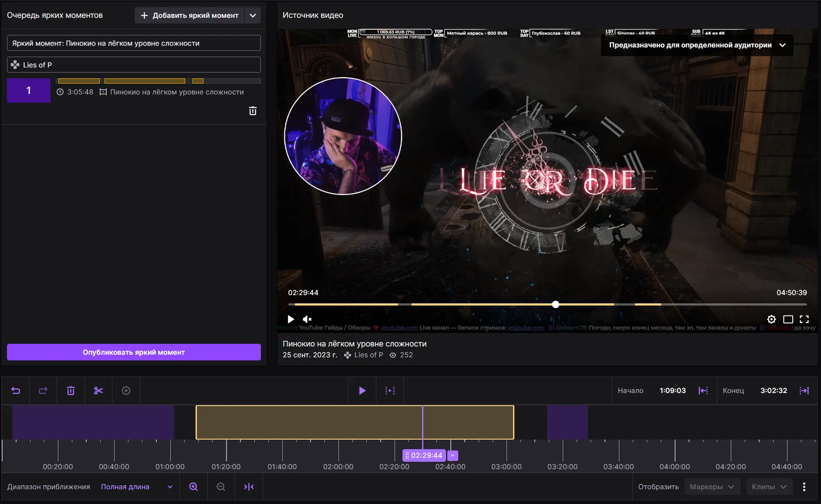Delete segment with timeline trash icon
The height and width of the screenshot is (504, 821).
71,391
